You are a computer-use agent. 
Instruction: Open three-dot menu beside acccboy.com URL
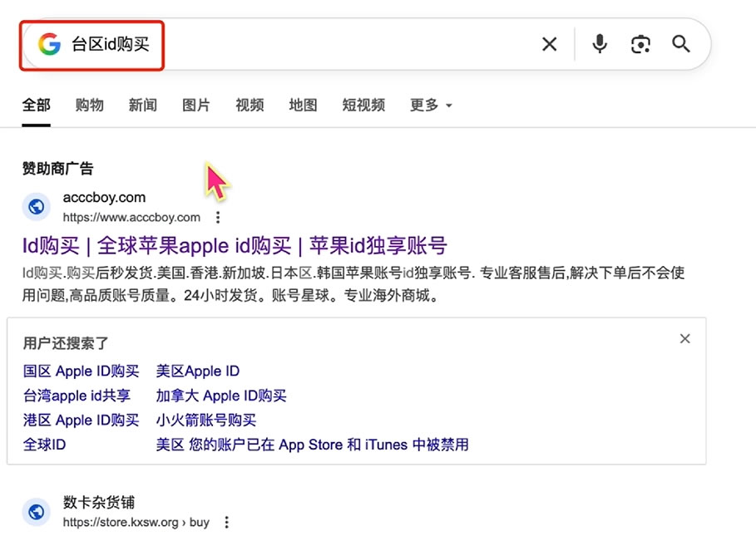(x=218, y=218)
